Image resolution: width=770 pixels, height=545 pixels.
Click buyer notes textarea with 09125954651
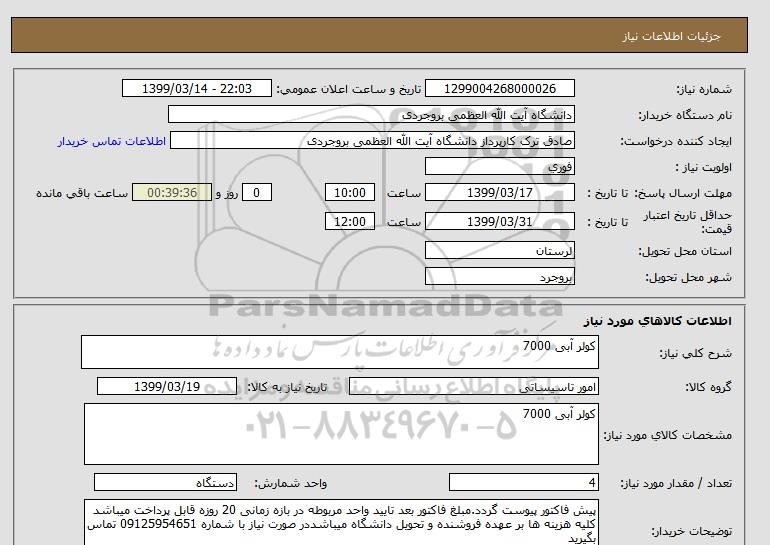point(341,522)
